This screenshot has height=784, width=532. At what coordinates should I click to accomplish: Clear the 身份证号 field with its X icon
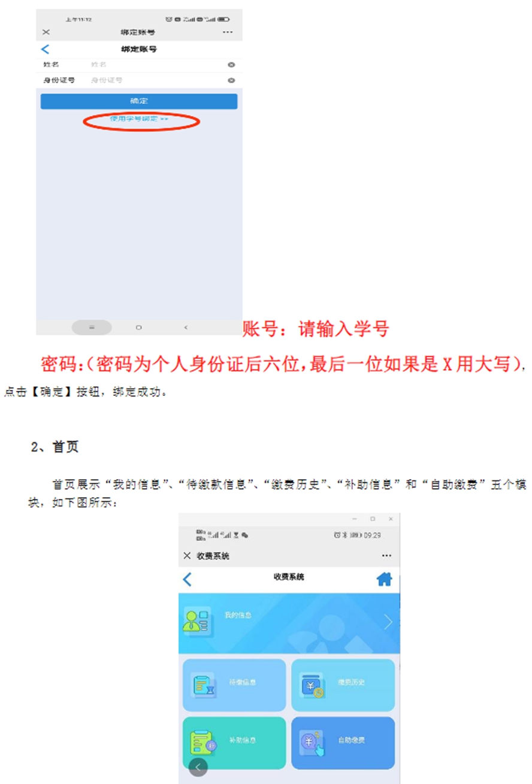231,80
